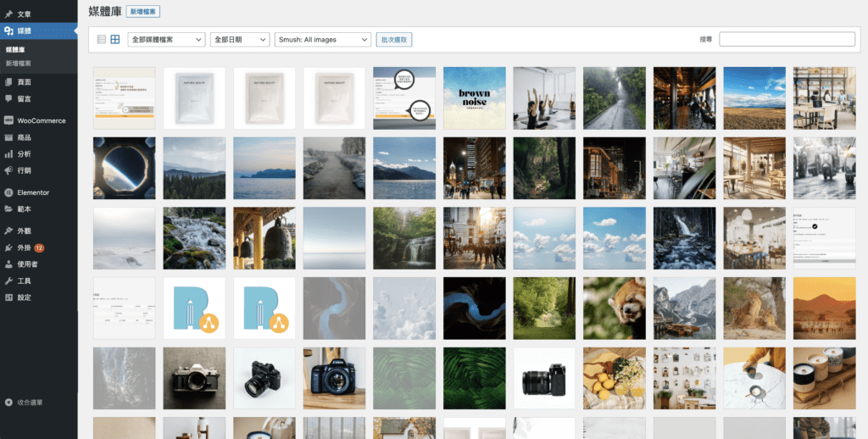
Task: Open the 頁面 pages menu
Action: 24,82
